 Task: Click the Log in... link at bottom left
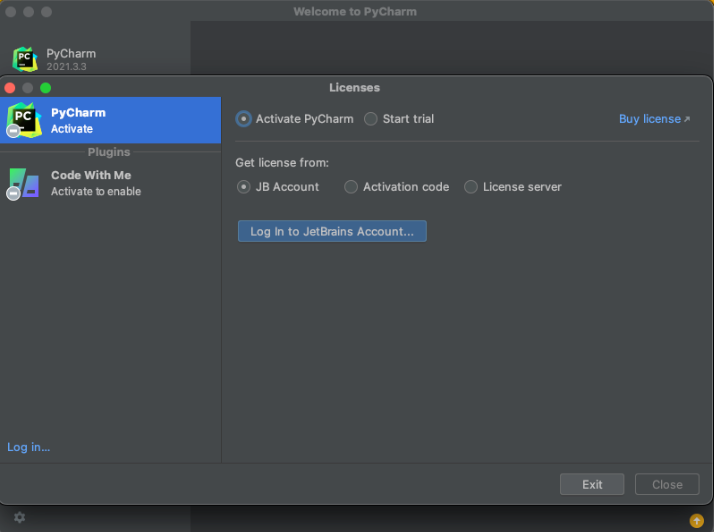click(28, 447)
